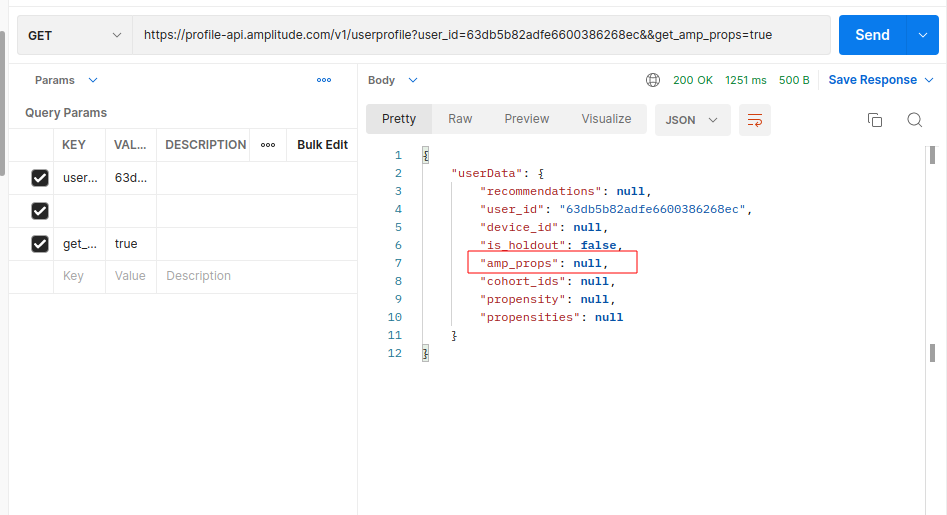Open column options dots in the table header

tap(268, 145)
